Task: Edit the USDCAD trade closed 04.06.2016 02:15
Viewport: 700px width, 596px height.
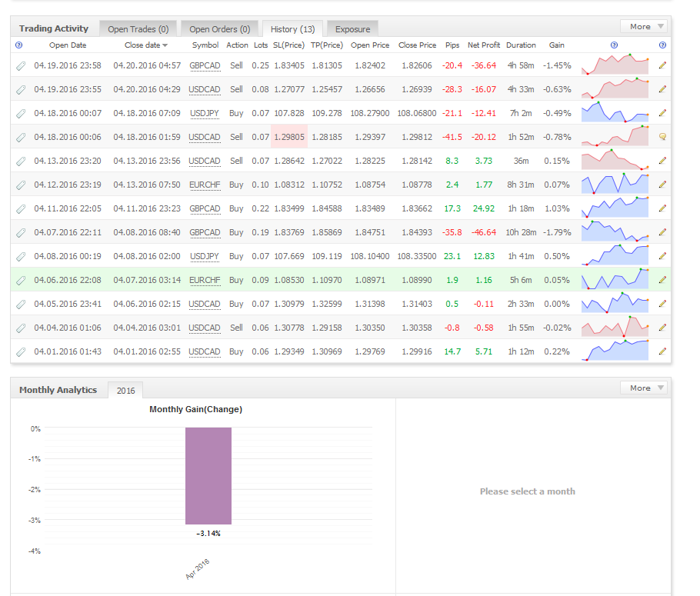Action: click(x=662, y=304)
